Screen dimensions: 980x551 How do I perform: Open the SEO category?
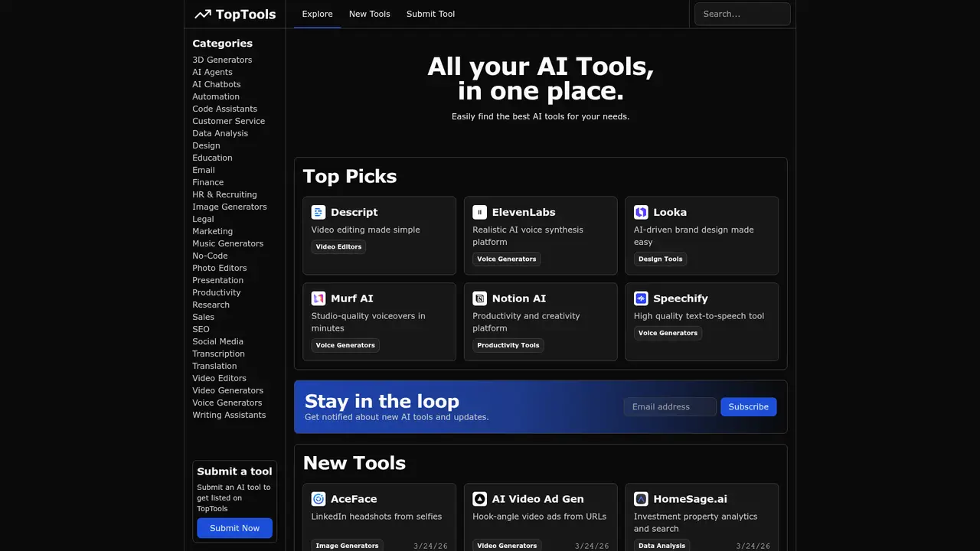(x=201, y=329)
